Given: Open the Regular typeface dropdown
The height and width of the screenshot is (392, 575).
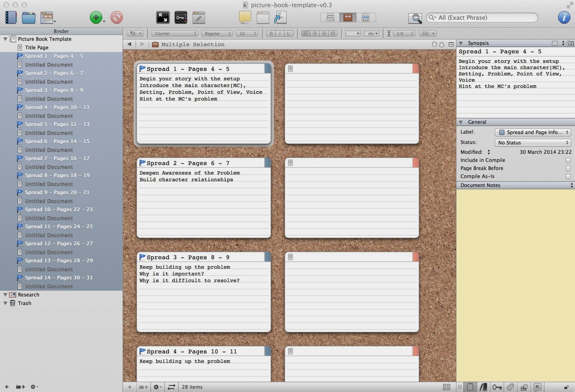Looking at the screenshot, I should coord(217,33).
